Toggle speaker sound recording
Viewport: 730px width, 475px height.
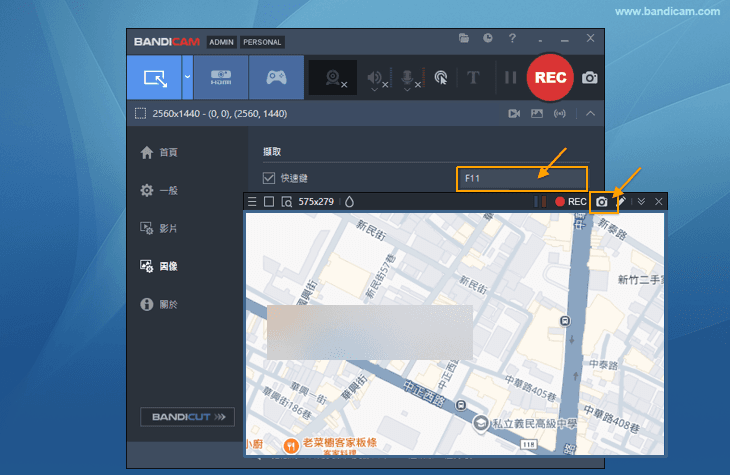click(376, 78)
